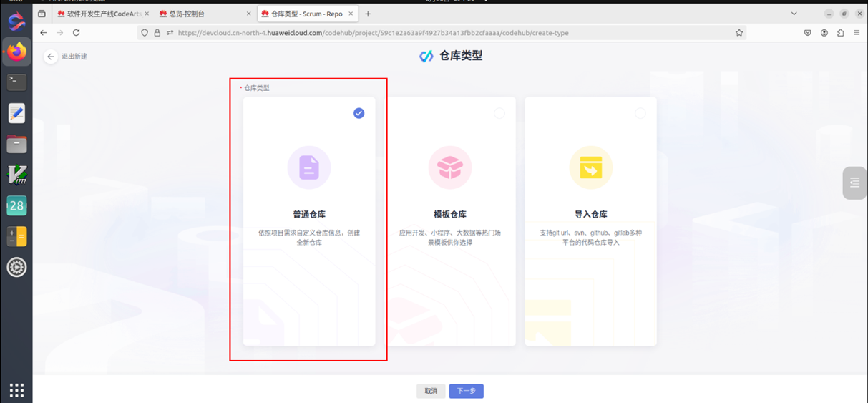Click the site security padlock icon
This screenshot has width=868, height=403.
pyautogui.click(x=157, y=33)
